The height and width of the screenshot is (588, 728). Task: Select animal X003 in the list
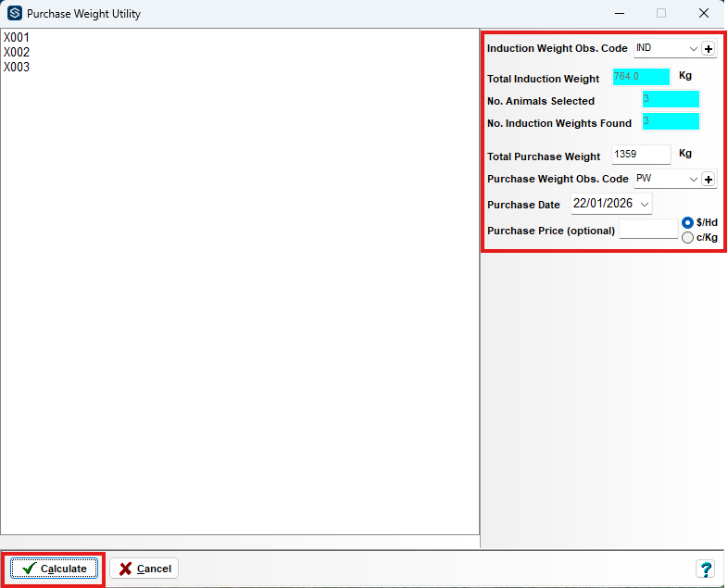coord(17,68)
